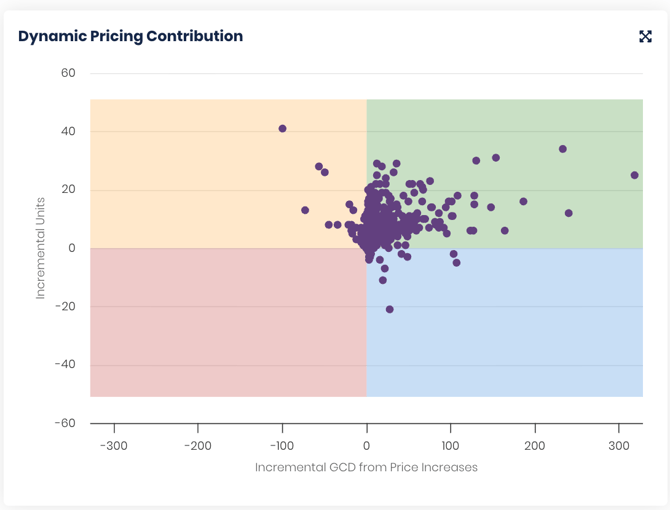This screenshot has height=510, width=670.
Task: Select the lowest data point near -21 units
Action: pyautogui.click(x=390, y=310)
